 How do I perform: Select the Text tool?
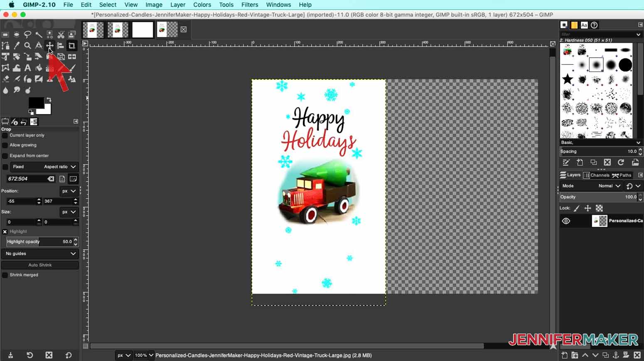click(27, 68)
